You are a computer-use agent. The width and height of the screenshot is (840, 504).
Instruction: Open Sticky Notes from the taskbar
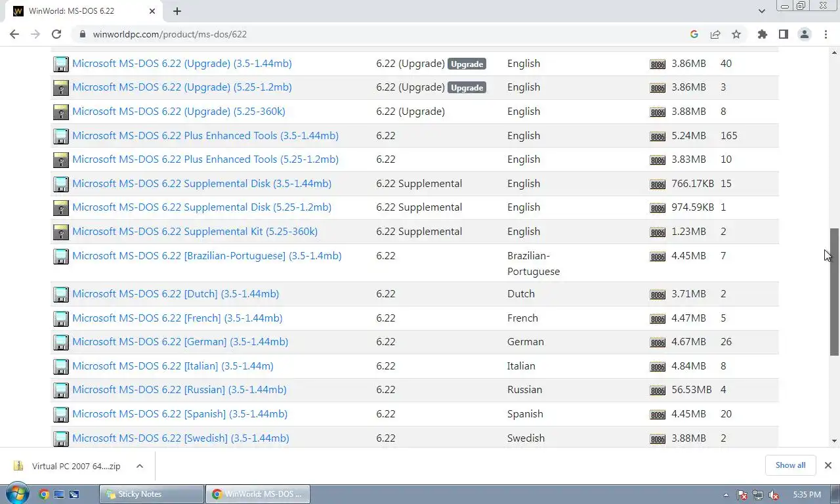152,494
